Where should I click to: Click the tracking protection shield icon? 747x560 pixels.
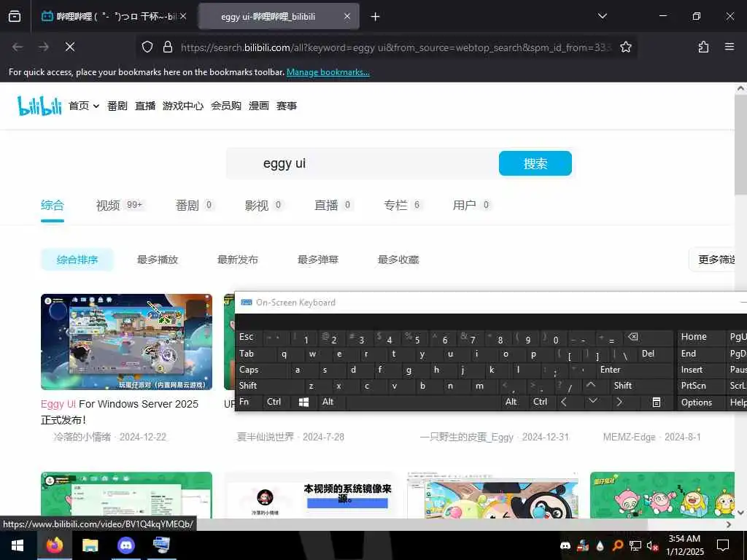(147, 47)
